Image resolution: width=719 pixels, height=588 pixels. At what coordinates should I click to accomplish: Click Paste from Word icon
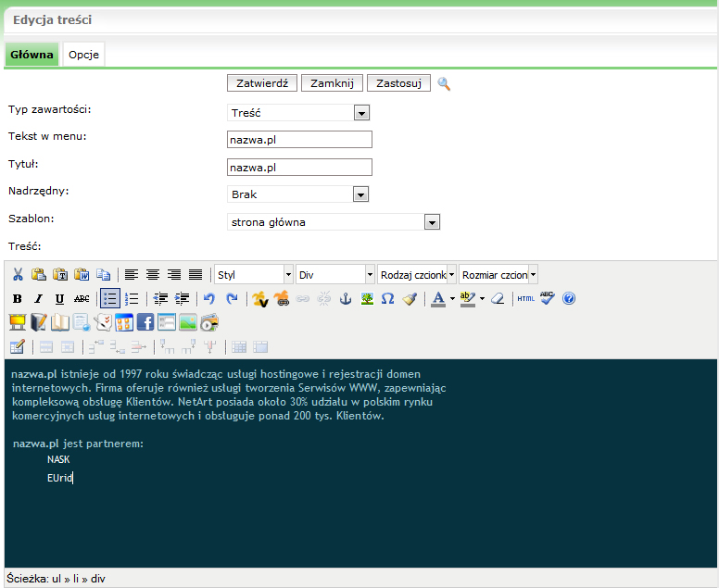82,274
